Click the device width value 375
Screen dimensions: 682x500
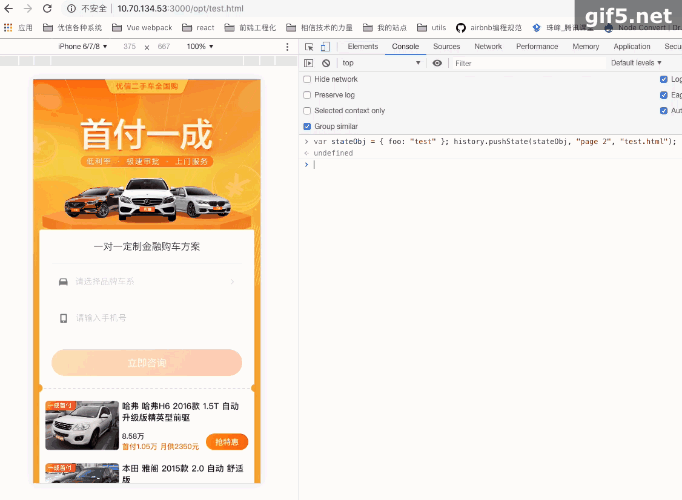(129, 47)
